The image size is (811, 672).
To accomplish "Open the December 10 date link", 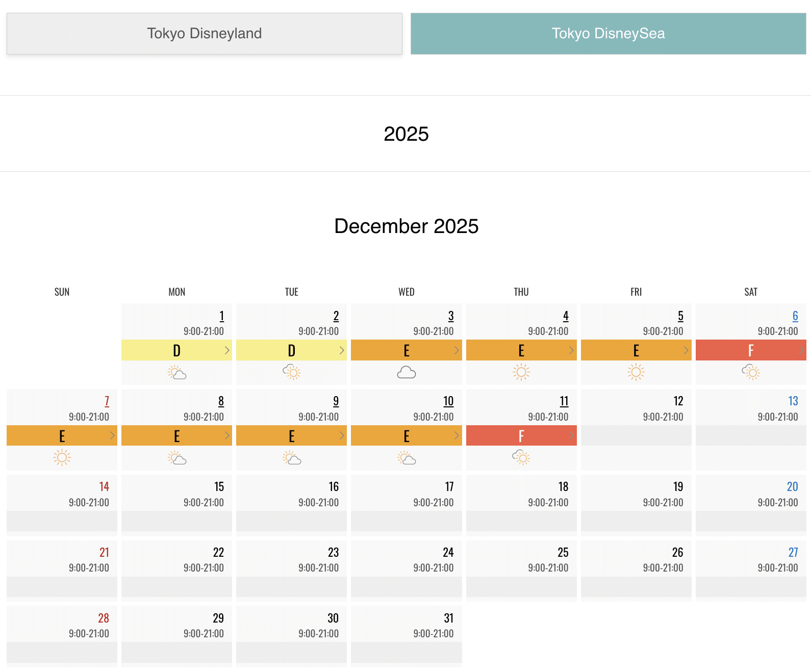I will [x=448, y=401].
